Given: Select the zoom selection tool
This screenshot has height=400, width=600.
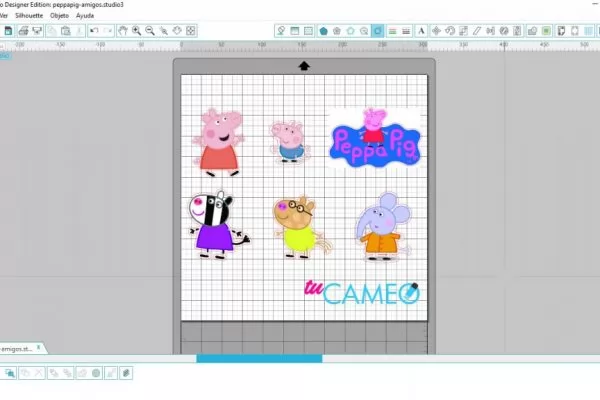Looking at the screenshot, I should point(164,31).
